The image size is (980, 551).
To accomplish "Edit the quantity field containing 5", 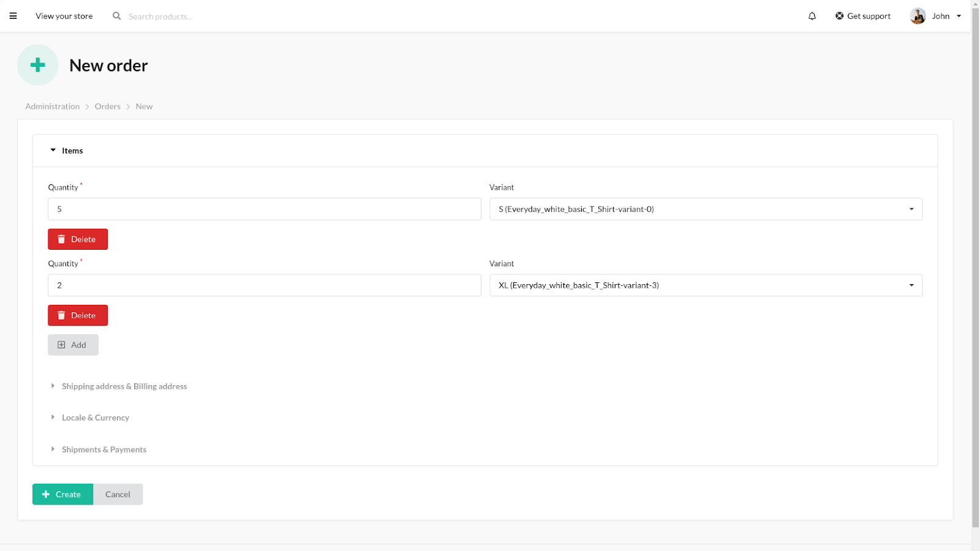I will point(265,209).
